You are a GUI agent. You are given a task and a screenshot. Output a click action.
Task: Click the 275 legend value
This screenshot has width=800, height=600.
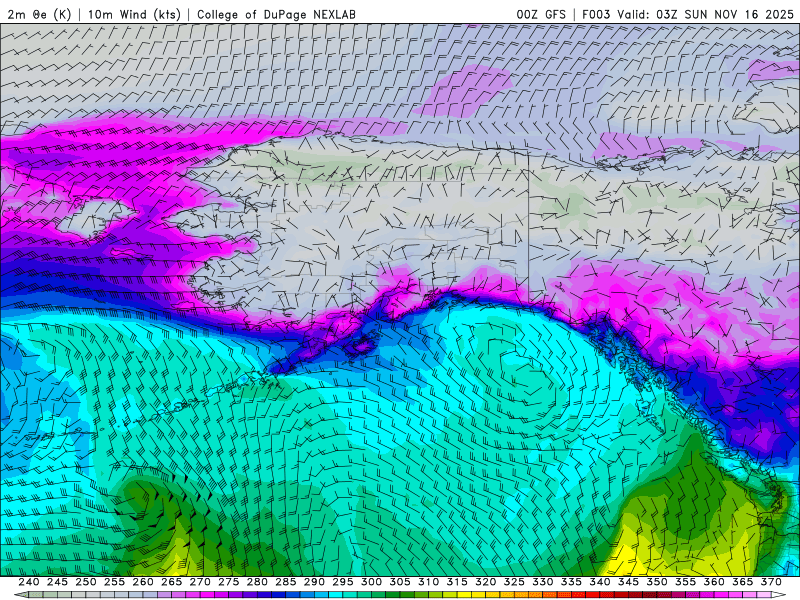coord(229,582)
